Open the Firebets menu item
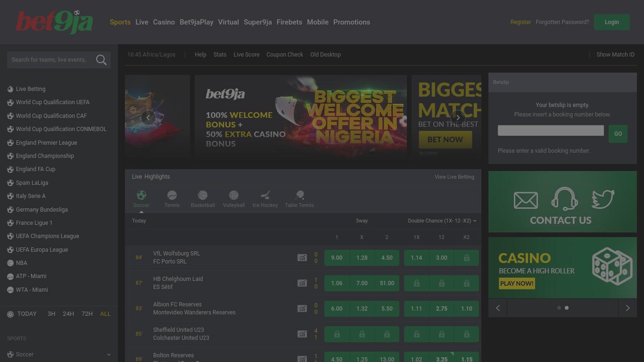Image resolution: width=644 pixels, height=362 pixels. [289, 22]
